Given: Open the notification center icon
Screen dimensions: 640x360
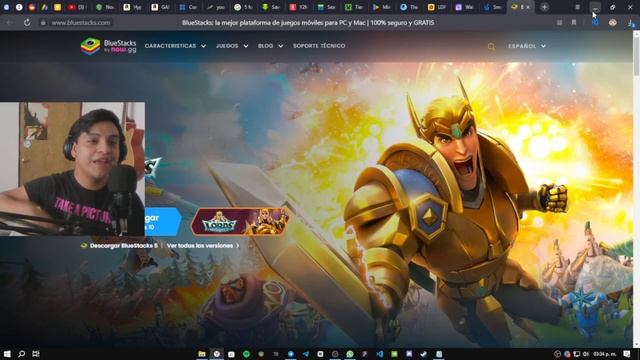Looking at the screenshot, I should coord(627,354).
